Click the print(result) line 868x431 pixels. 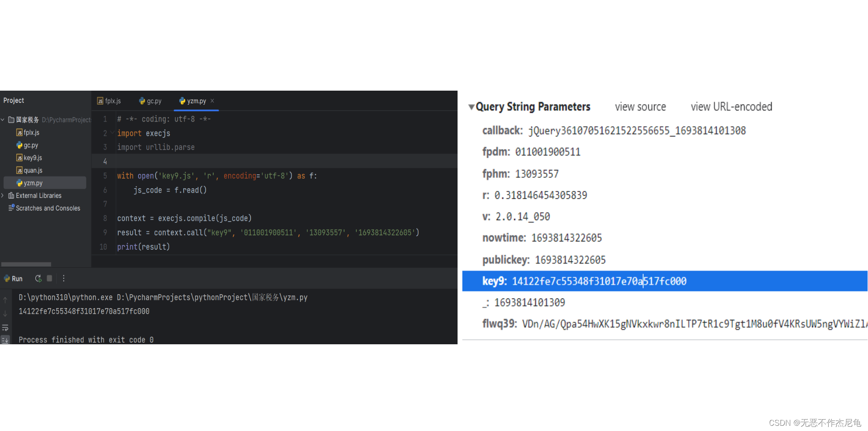point(143,247)
